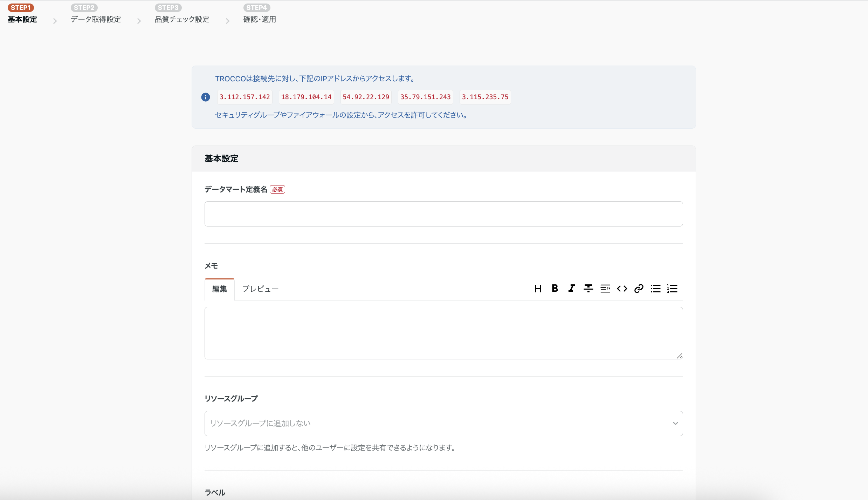The width and height of the screenshot is (868, 500).
Task: Focus the データマート定義名 input field
Action: pos(444,214)
